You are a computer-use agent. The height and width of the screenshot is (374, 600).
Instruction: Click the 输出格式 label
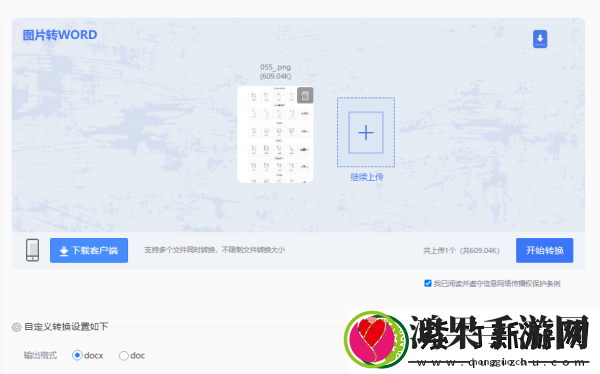tap(40, 355)
